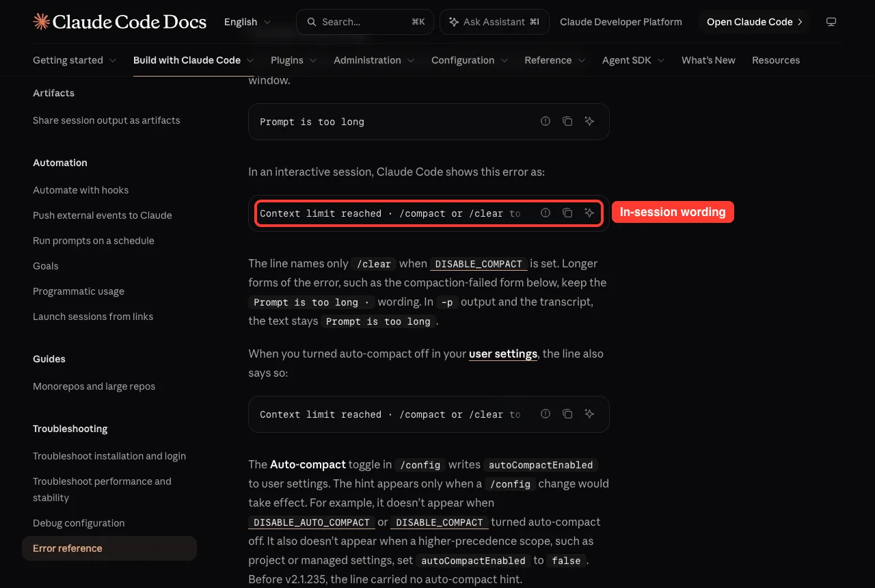Expand the Build with Claude Code menu

coord(193,60)
